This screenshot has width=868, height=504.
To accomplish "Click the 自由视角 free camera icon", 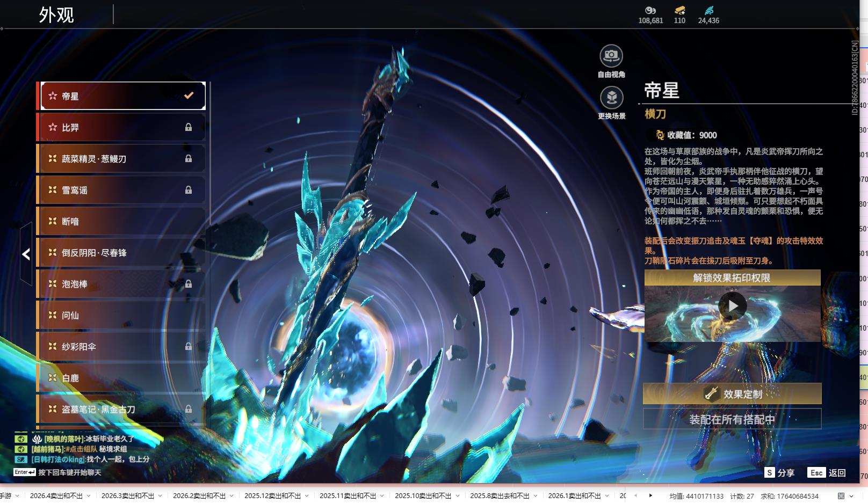I will 611,55.
